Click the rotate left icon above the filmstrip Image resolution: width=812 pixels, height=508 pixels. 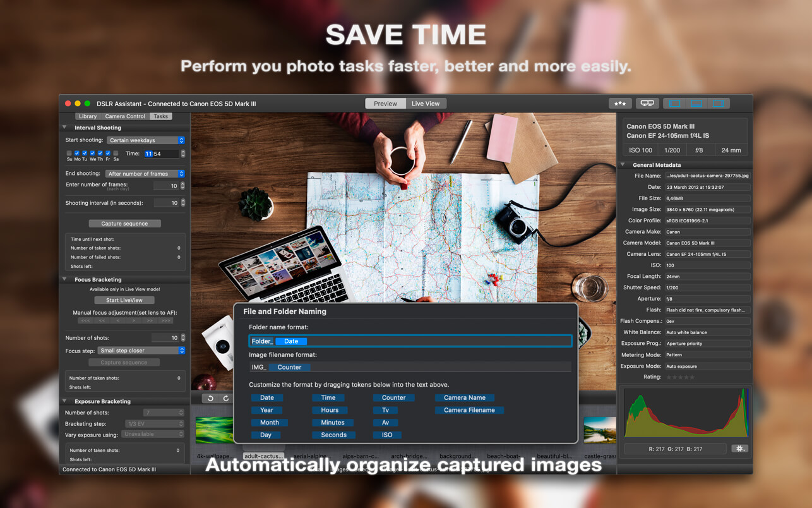tap(211, 397)
